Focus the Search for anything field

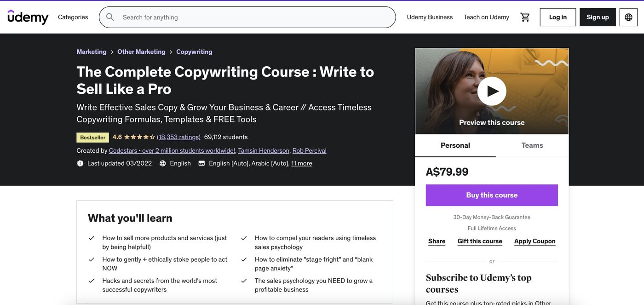tap(247, 17)
